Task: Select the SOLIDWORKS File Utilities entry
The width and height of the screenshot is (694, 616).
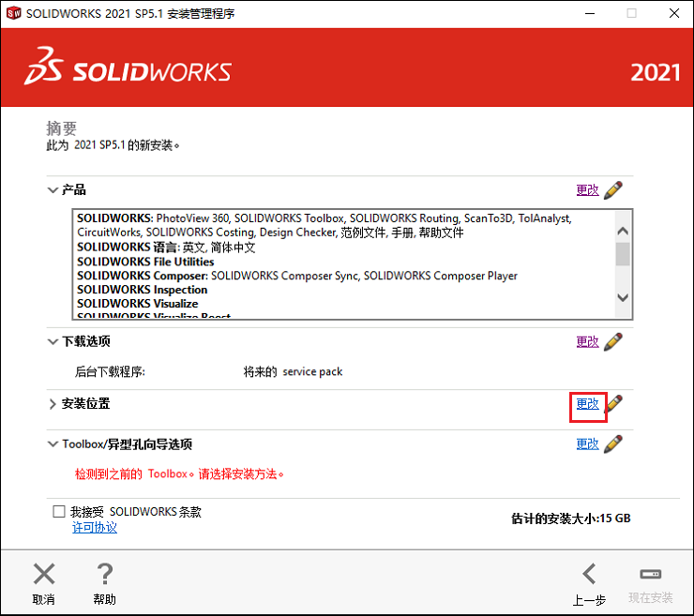Action: [x=145, y=262]
